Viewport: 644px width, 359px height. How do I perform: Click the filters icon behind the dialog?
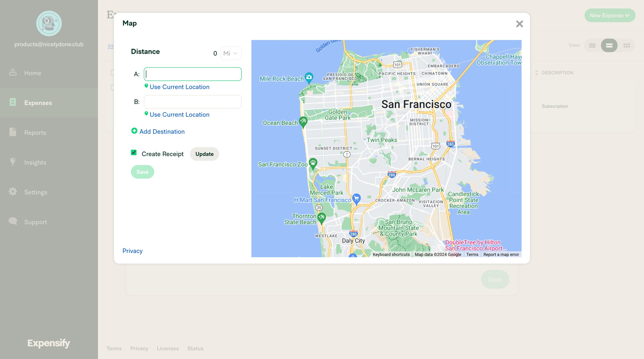tap(110, 47)
